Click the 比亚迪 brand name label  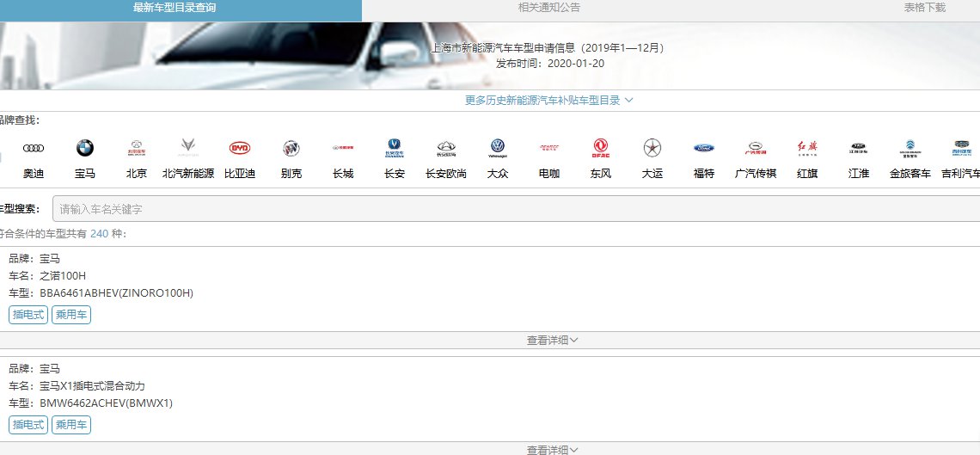click(x=240, y=174)
